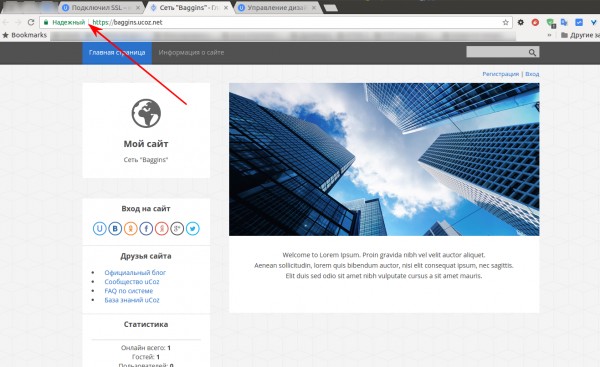Click the 'Сеть "Baggins"' subtitle
This screenshot has width=600, height=367.
[146, 160]
